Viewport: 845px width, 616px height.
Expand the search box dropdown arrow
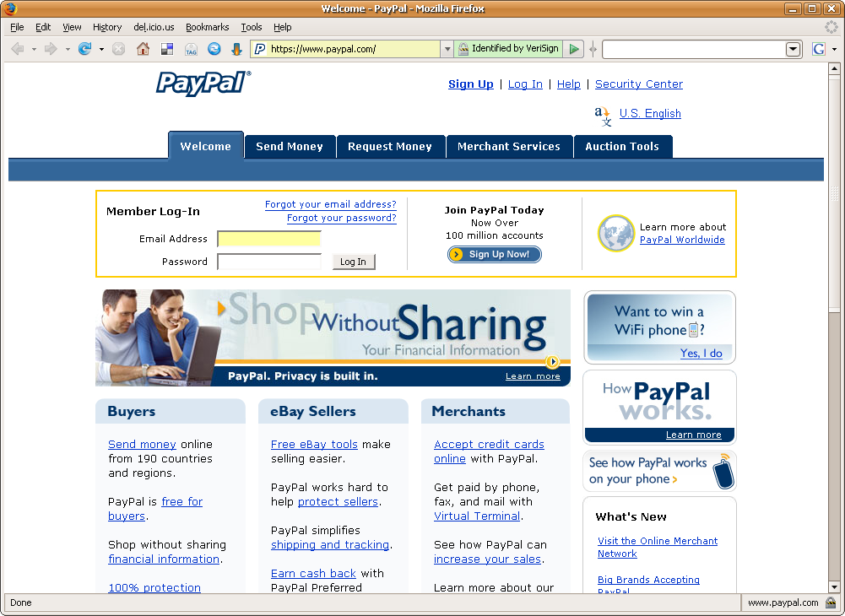793,49
